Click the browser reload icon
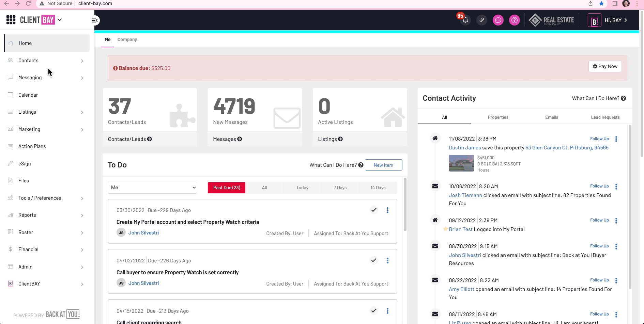 29,3
